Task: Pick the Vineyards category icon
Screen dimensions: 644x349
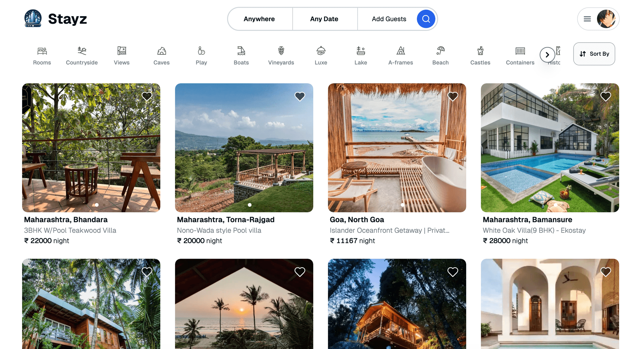Action: click(x=281, y=51)
